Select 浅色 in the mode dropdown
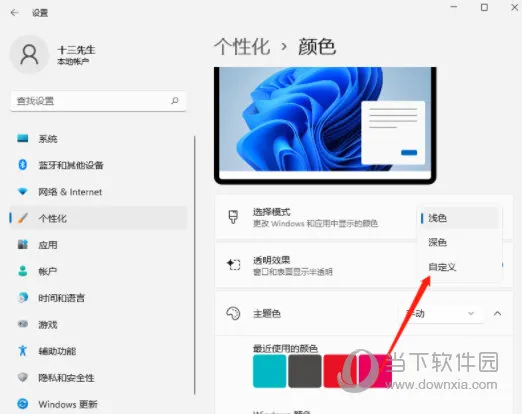Screen dimensions: 522x414 (459, 218)
